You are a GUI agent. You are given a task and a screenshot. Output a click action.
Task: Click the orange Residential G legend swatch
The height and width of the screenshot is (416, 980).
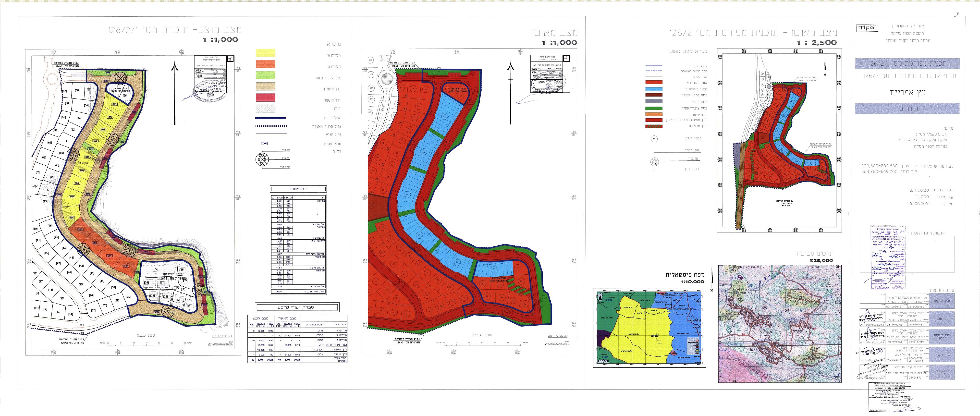266,64
